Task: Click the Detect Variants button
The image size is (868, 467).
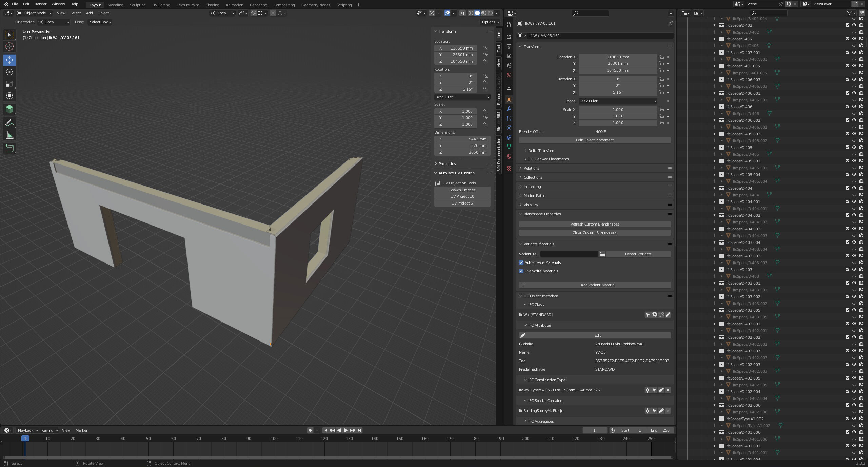Action: pos(638,254)
